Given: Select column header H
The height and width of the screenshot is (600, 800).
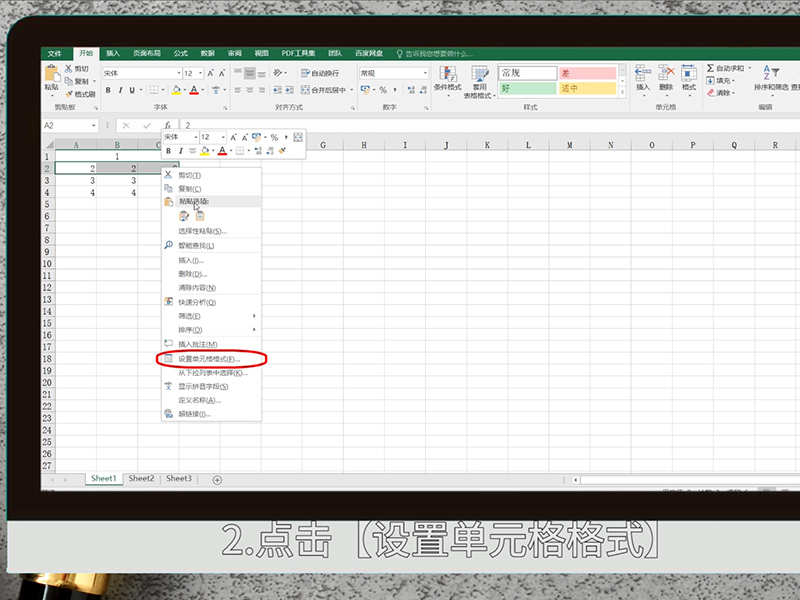Looking at the screenshot, I should pos(364,145).
